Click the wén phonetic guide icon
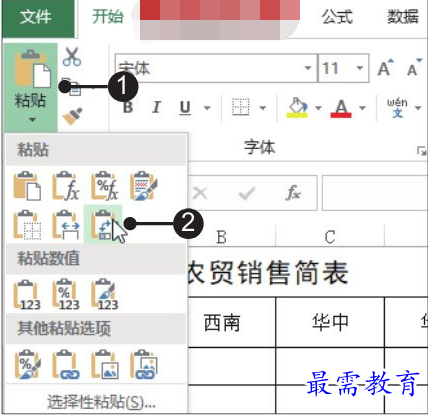The width and height of the screenshot is (428, 415). (397, 107)
